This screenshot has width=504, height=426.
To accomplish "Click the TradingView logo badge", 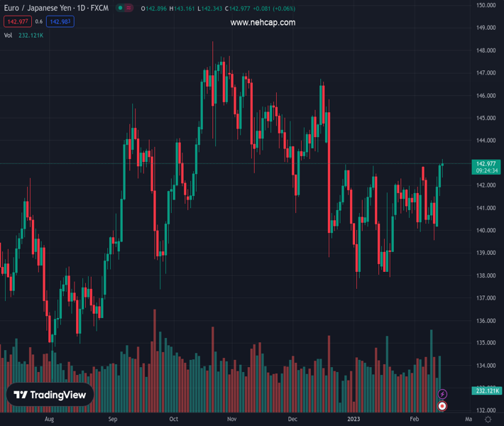I will [50, 395].
